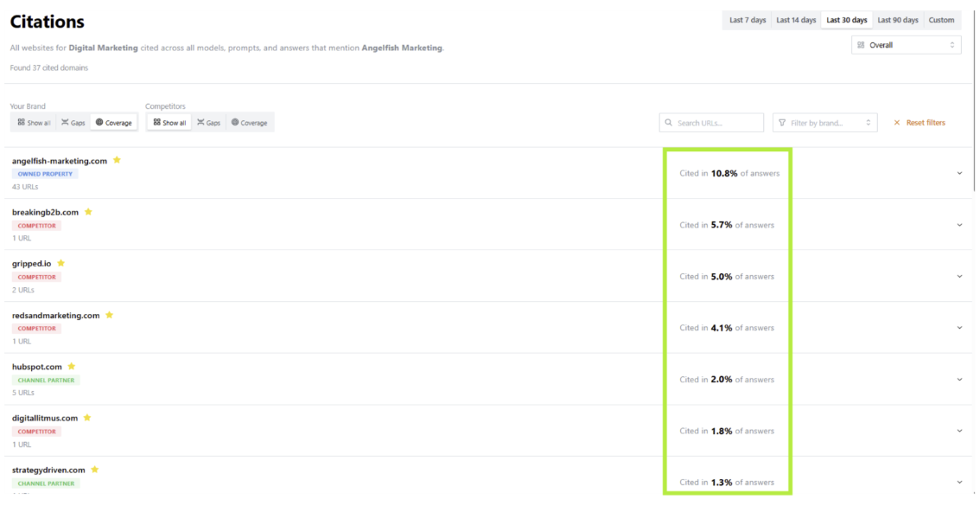Open hubspot.com domain
The height and width of the screenshot is (506, 980).
click(x=37, y=367)
